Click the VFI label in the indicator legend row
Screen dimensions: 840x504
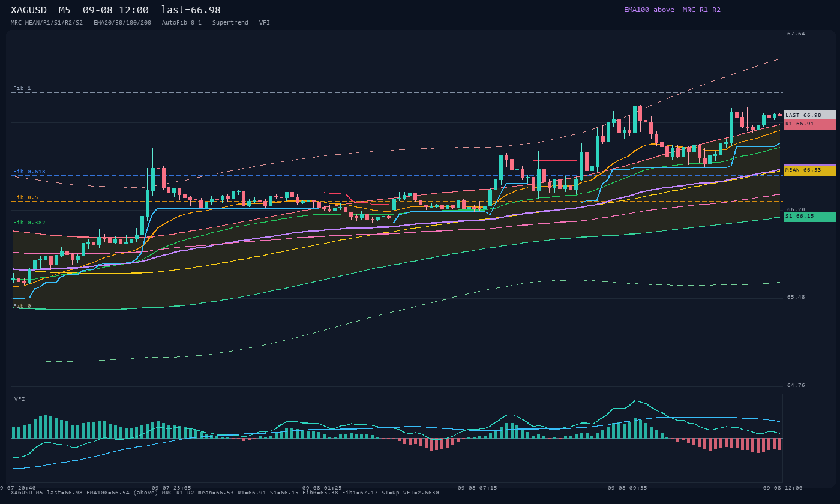(x=265, y=23)
